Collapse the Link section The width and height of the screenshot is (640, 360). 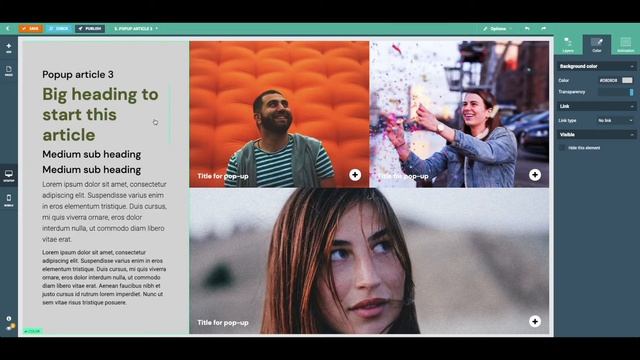(597, 106)
